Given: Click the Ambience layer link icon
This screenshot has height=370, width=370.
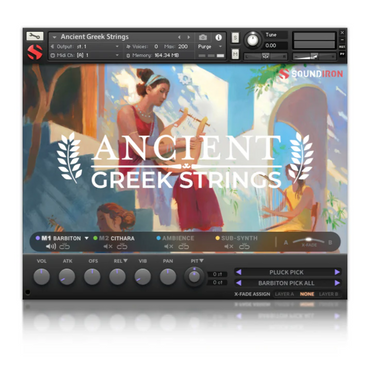Looking at the screenshot, I should [183, 247].
